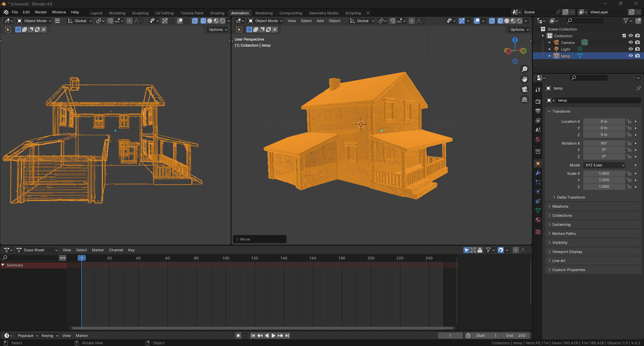Switch to the Geometry Nodes workspace tab
The height and width of the screenshot is (346, 644).
click(324, 13)
